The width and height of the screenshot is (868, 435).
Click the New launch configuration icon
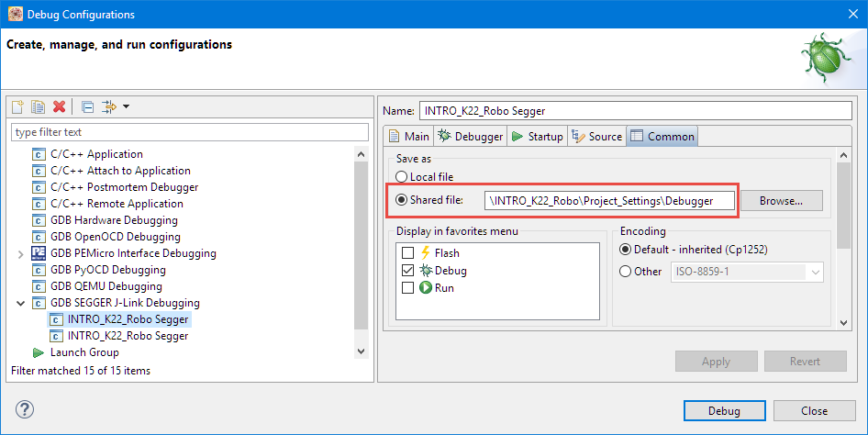[17, 107]
